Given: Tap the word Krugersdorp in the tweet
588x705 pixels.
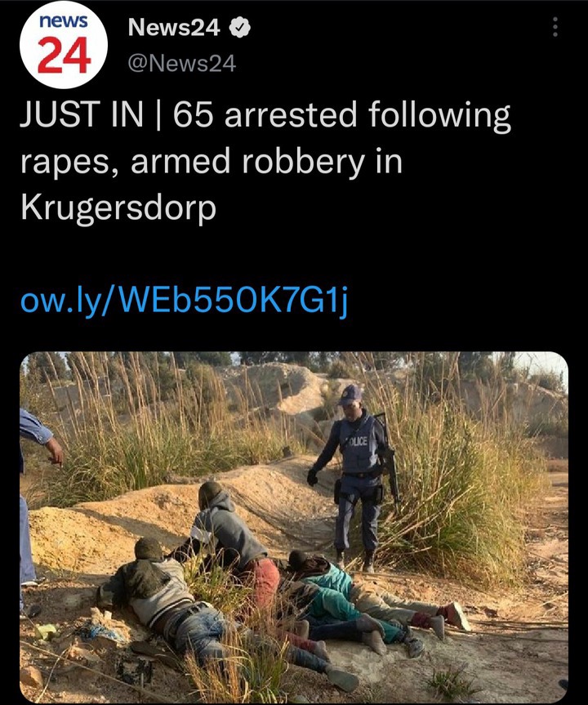Looking at the screenshot, I should point(118,208).
